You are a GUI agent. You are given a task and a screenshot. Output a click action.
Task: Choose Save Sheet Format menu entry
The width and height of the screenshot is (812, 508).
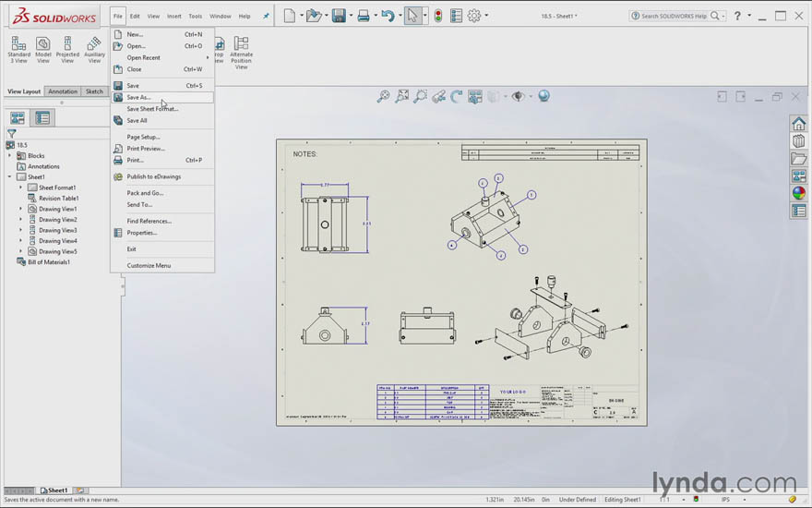(x=162, y=109)
